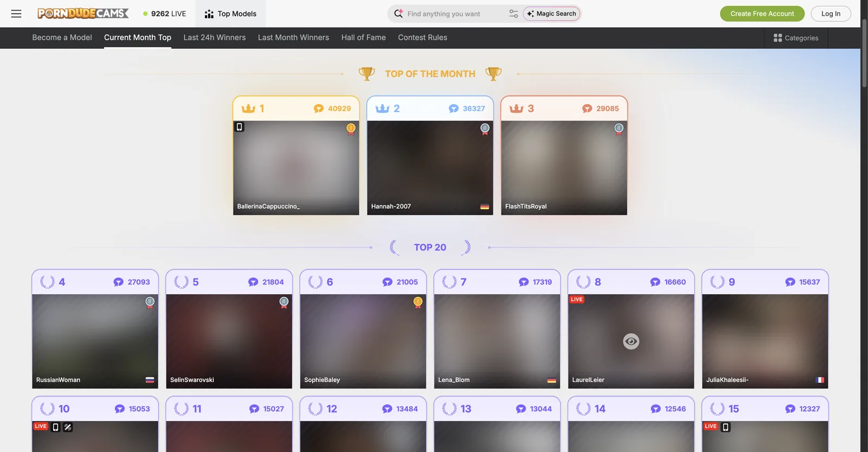Click silver medal badge on Hannah-2007 card
Viewport: 868px width, 452px height.
click(x=485, y=129)
